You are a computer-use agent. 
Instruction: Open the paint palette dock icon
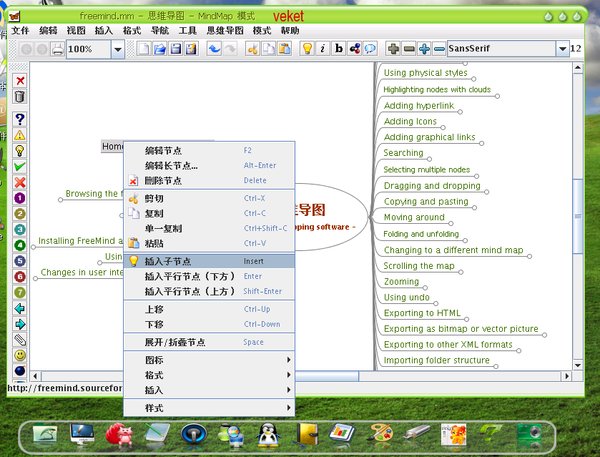tap(380, 434)
